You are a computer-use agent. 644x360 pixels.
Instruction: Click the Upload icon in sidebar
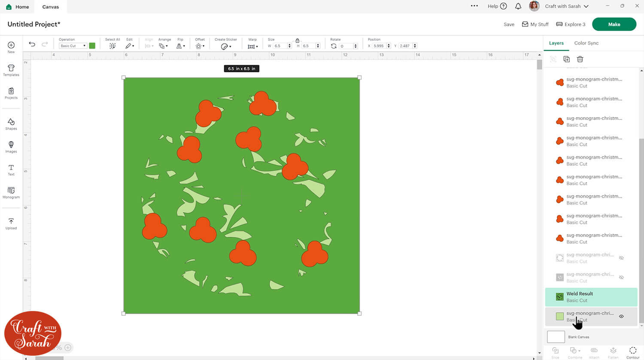pos(11,223)
